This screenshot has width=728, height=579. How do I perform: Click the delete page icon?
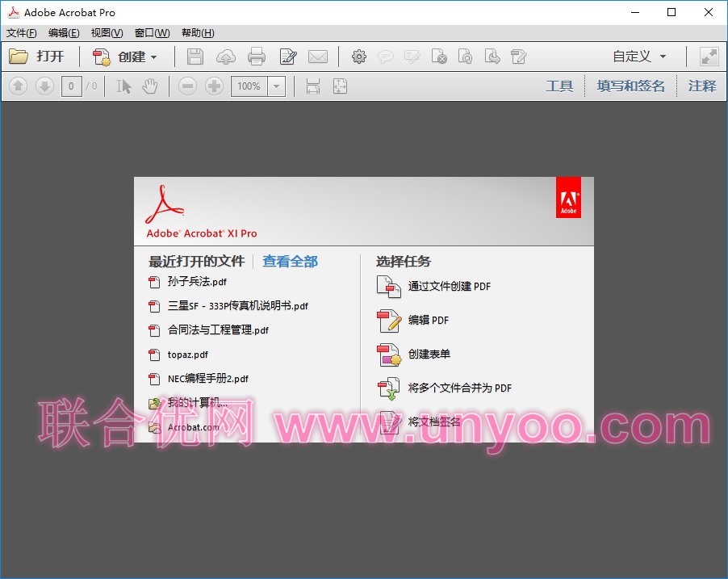tap(439, 57)
